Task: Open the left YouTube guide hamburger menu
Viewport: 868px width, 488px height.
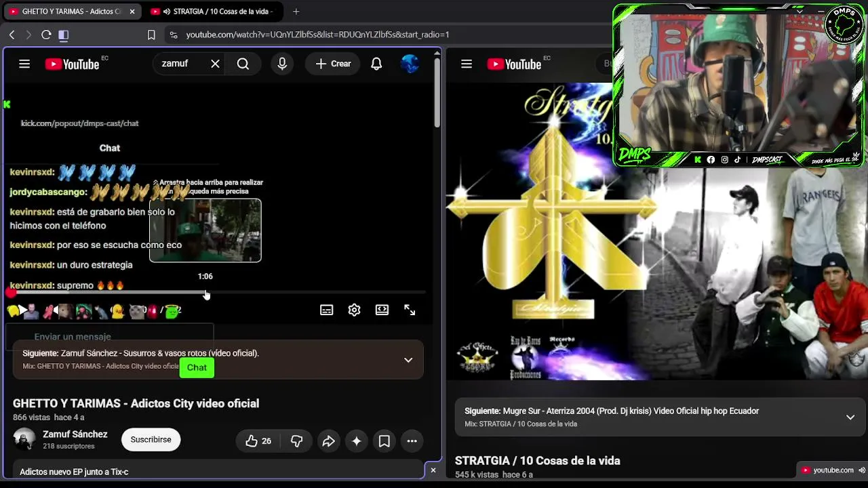Action: [x=24, y=64]
